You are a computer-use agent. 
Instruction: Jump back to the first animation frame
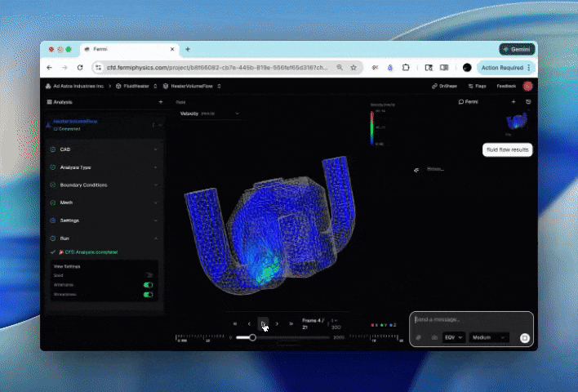(235, 323)
